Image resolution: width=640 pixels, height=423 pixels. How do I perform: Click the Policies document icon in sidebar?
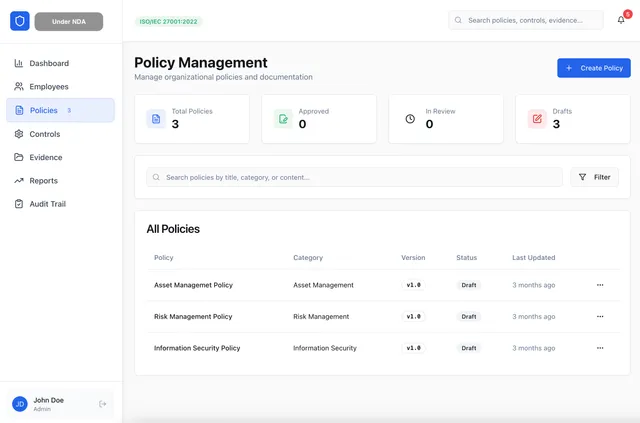pyautogui.click(x=19, y=110)
